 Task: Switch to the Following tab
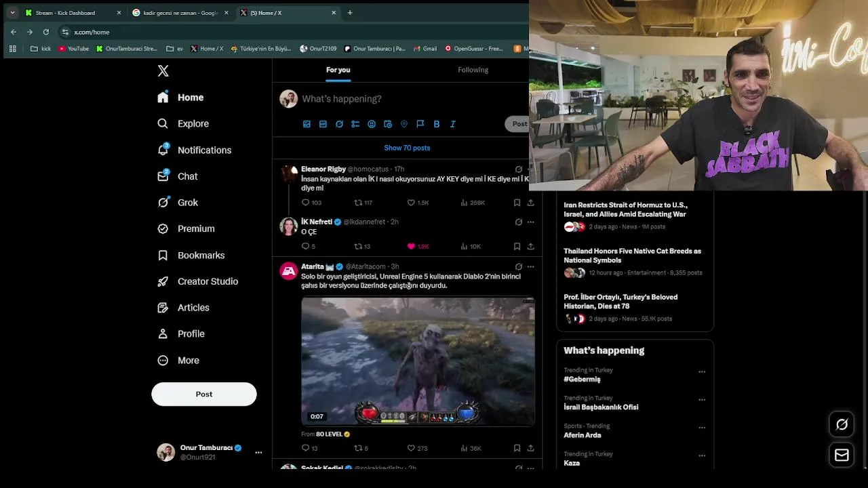(473, 70)
